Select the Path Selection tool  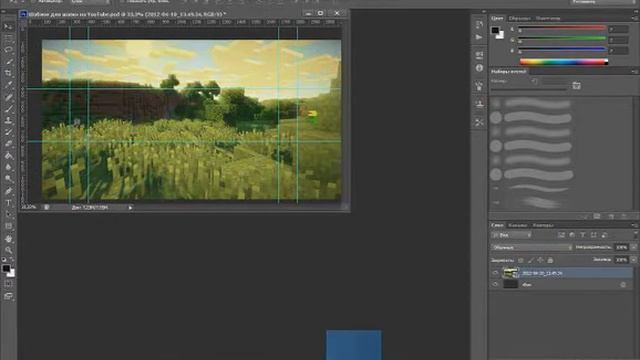coord(8,214)
